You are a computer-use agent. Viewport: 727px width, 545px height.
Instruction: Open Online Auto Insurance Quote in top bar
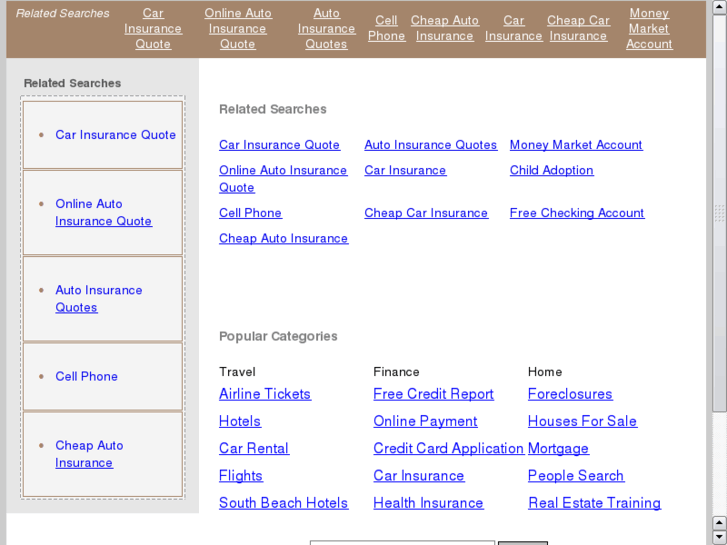point(238,29)
